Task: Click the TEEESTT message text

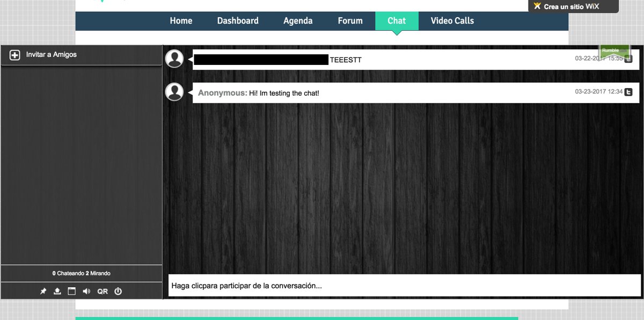Action: (x=346, y=60)
